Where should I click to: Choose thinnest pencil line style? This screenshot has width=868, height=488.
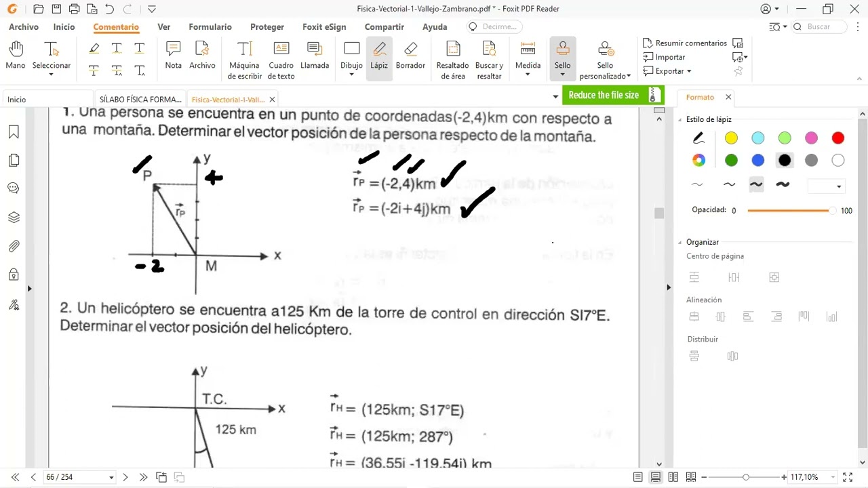coord(697,184)
